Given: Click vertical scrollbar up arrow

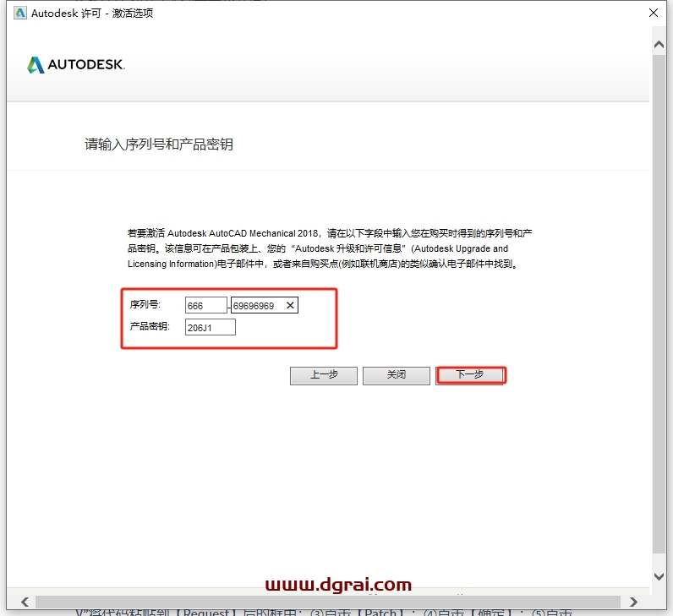Looking at the screenshot, I should (x=659, y=44).
